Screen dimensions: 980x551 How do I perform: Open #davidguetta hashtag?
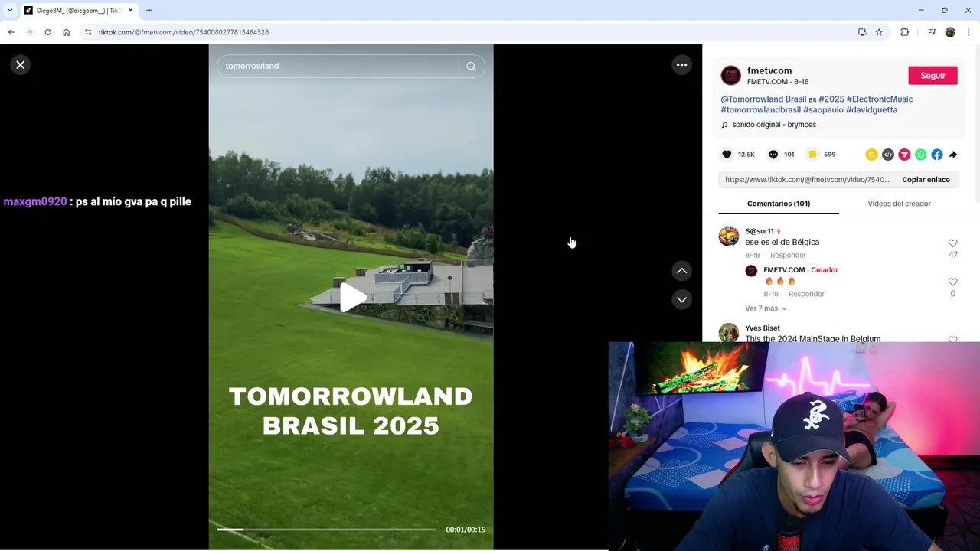coord(871,110)
